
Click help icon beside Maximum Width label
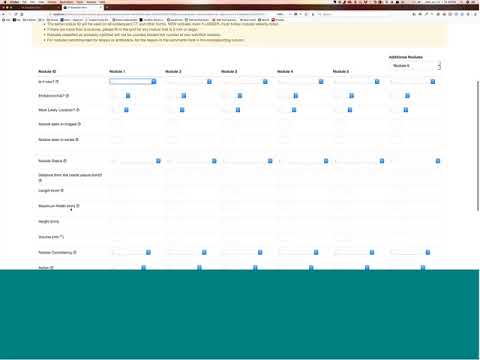78,206
